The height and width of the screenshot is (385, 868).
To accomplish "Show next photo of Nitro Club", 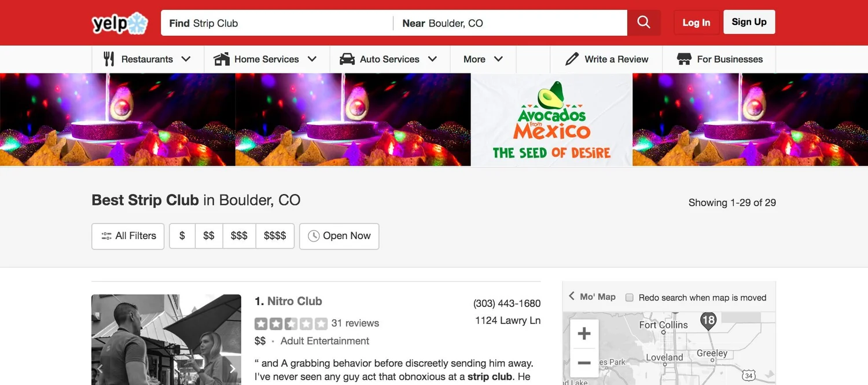I will click(232, 369).
